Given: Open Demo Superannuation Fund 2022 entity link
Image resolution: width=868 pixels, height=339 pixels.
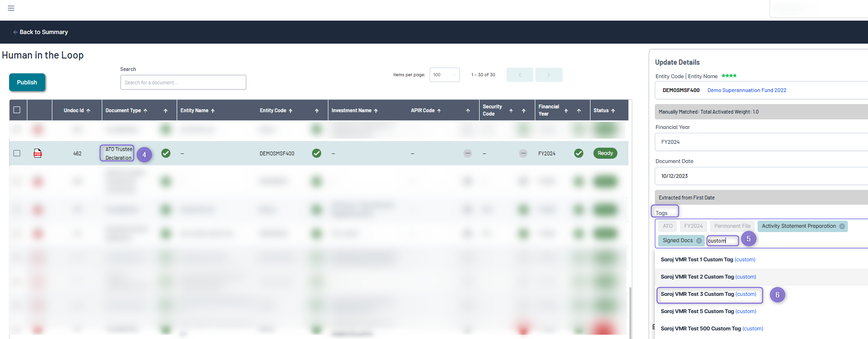Looking at the screenshot, I should click(x=747, y=90).
